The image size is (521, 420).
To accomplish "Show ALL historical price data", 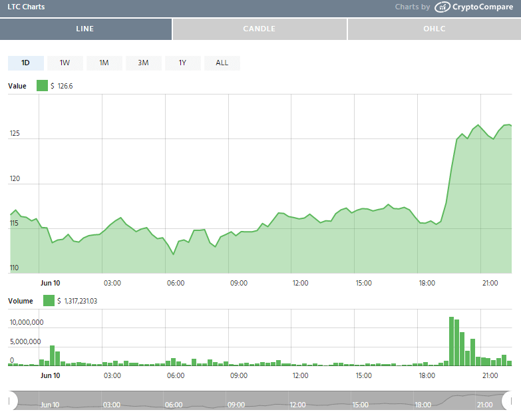I will pyautogui.click(x=222, y=63).
